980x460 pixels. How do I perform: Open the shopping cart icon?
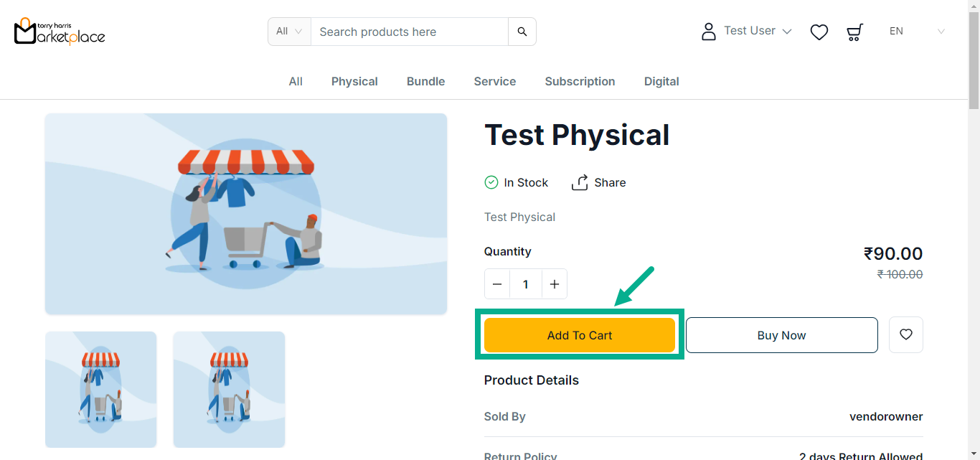point(854,32)
